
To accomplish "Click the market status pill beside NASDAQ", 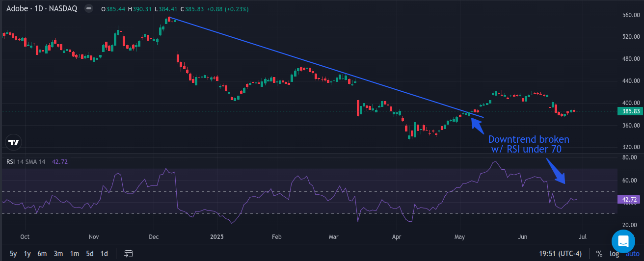I will pyautogui.click(x=89, y=9).
